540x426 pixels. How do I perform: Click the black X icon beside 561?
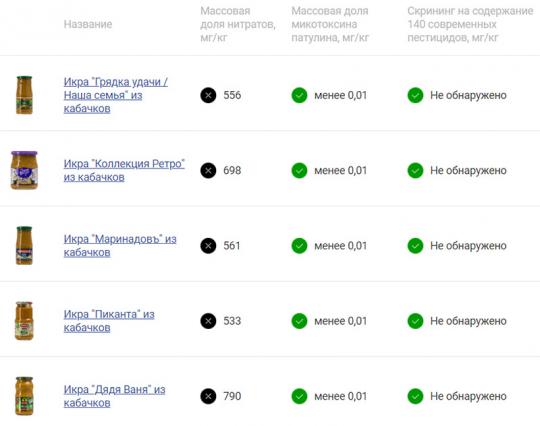pos(208,246)
